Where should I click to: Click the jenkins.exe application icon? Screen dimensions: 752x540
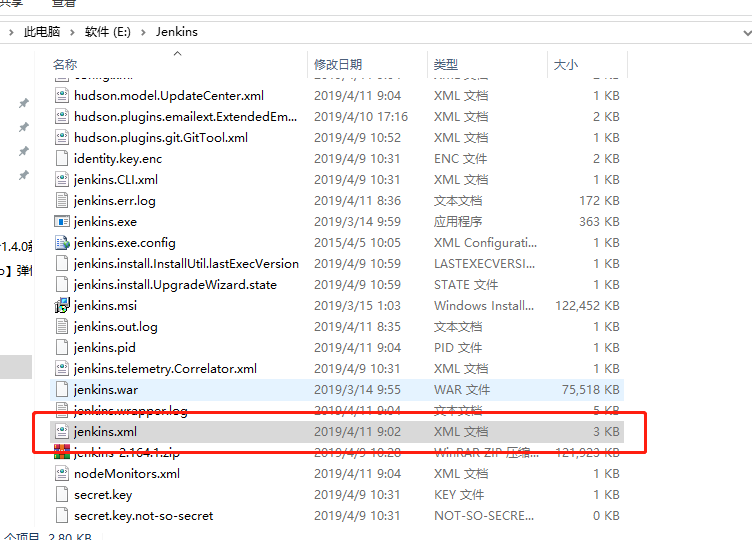[x=62, y=222]
